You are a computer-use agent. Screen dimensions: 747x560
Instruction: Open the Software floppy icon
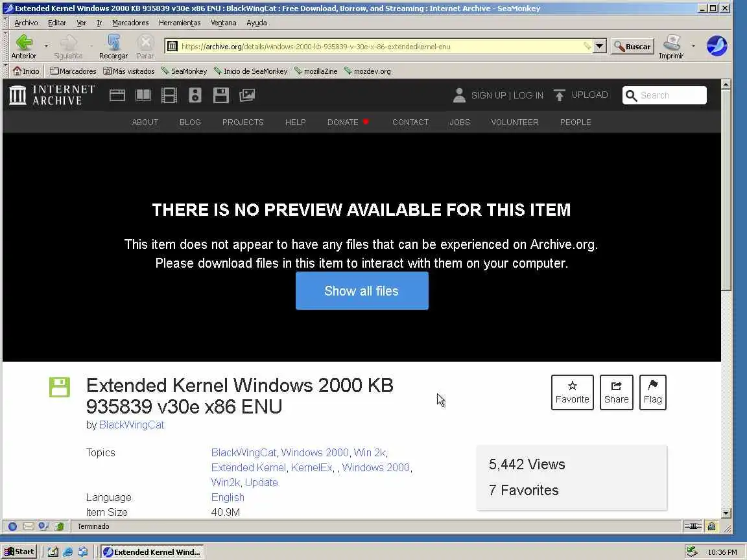click(221, 95)
